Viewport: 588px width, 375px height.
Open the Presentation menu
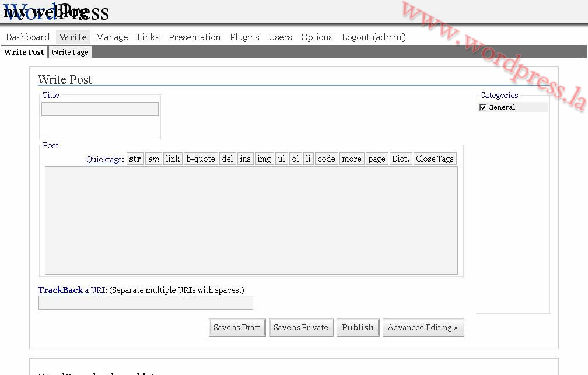[x=195, y=37]
